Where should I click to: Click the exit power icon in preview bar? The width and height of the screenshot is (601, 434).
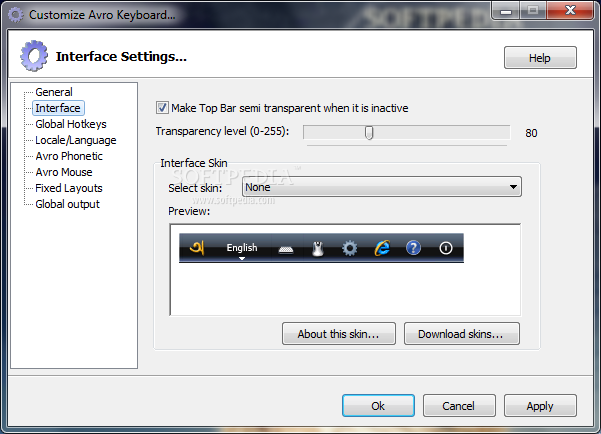click(x=445, y=248)
